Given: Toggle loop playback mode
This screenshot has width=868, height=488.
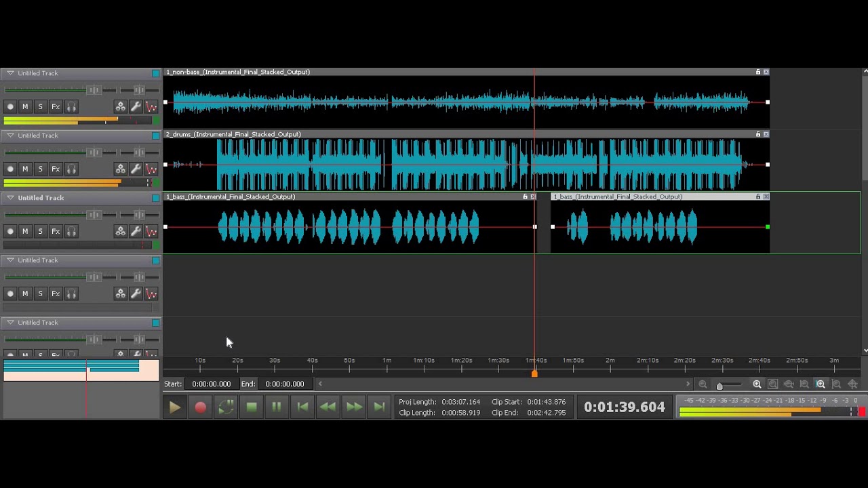Looking at the screenshot, I should [226, 407].
